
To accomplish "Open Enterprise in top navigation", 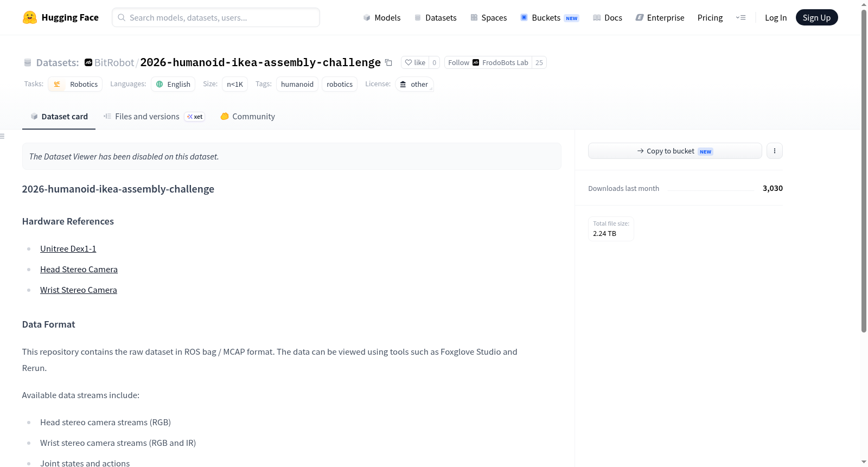I will [660, 17].
